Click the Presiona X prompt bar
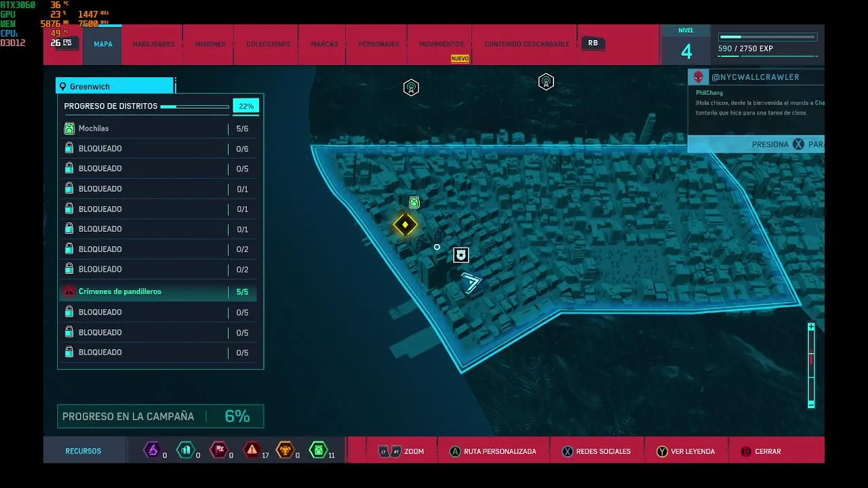868x488 pixels. pos(756,144)
